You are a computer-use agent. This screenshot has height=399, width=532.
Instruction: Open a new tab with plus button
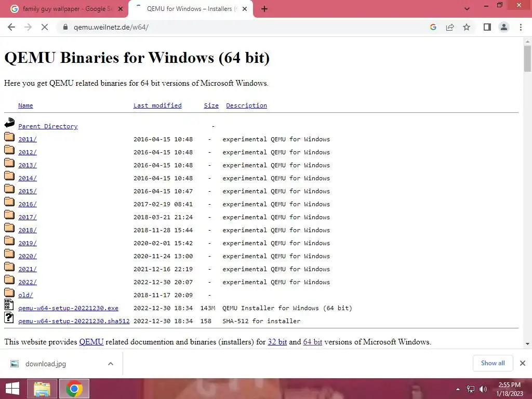264,9
